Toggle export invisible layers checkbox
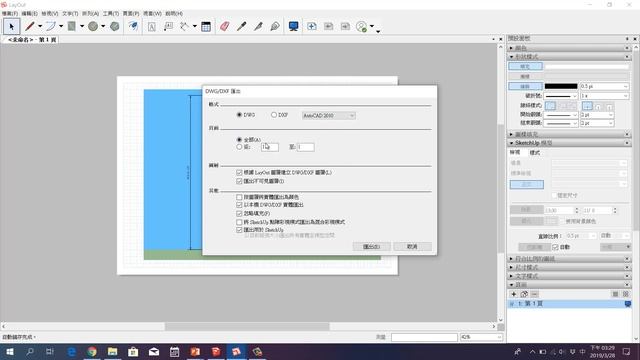The image size is (640, 360). tap(239, 181)
